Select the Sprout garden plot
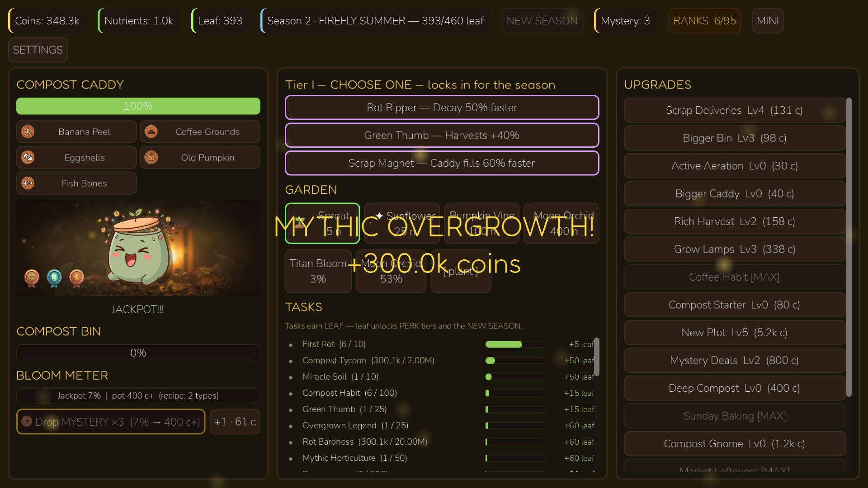The width and height of the screenshot is (868, 488). [x=322, y=223]
